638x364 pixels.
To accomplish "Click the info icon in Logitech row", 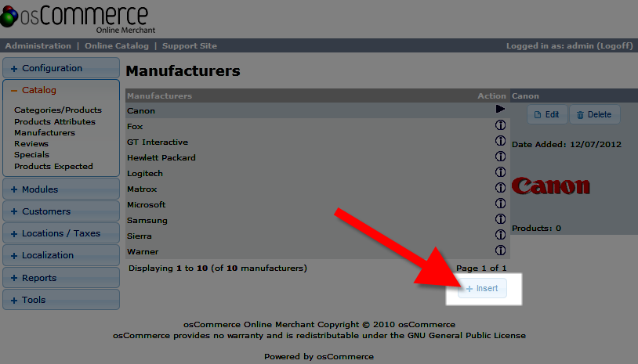I will click(500, 173).
